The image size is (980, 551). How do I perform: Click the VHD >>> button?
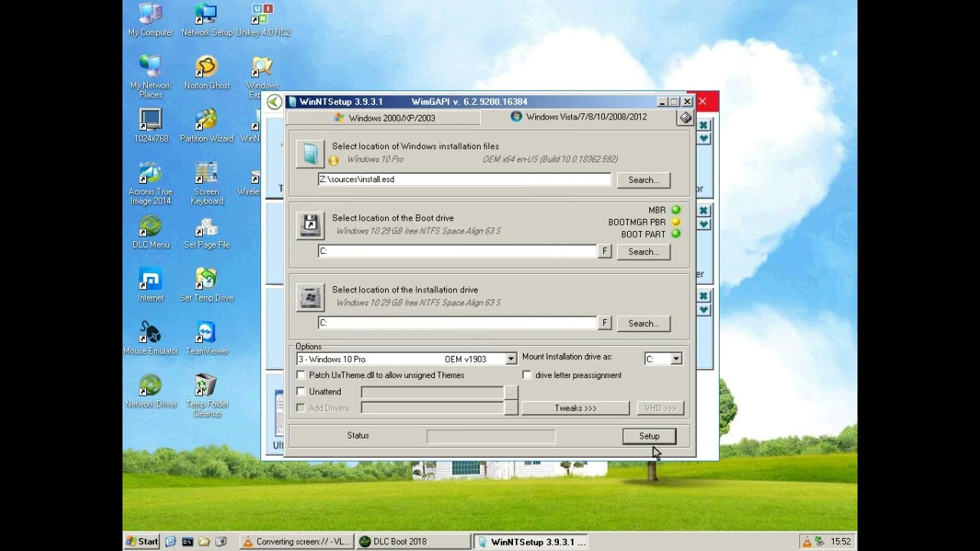[x=660, y=408]
